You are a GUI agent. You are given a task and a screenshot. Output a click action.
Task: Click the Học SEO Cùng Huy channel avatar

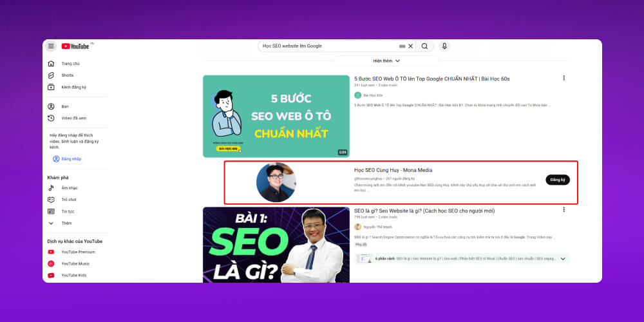[x=276, y=182]
